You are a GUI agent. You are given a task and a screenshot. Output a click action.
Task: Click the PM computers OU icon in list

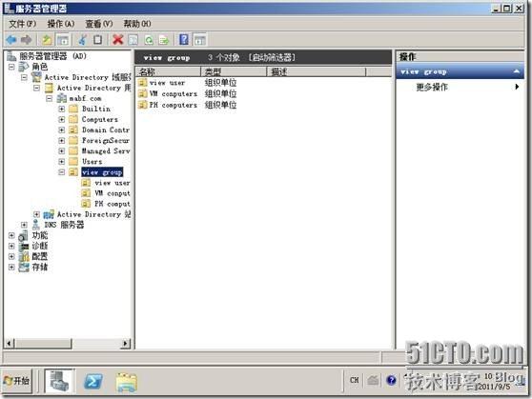(x=142, y=105)
